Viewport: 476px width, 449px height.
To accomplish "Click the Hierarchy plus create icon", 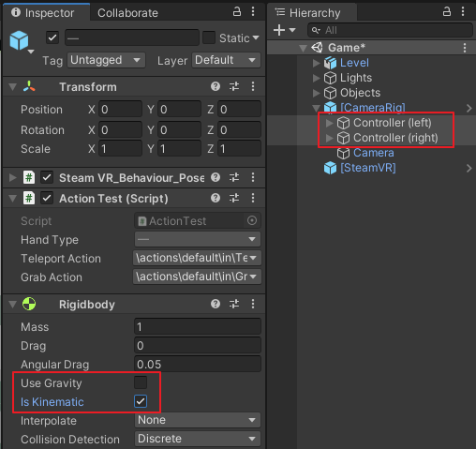I will tap(279, 30).
